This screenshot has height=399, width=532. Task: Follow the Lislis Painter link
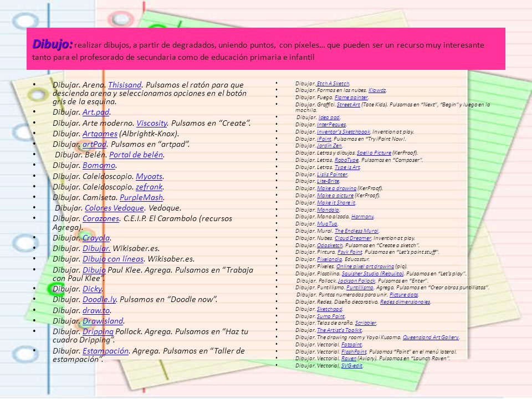click(x=332, y=175)
